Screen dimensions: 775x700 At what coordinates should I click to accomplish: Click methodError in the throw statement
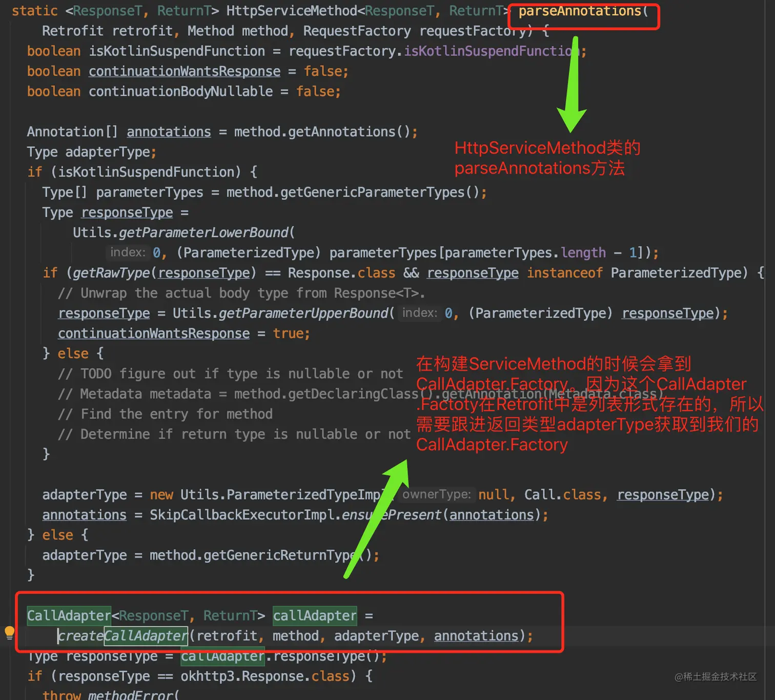coord(131,695)
